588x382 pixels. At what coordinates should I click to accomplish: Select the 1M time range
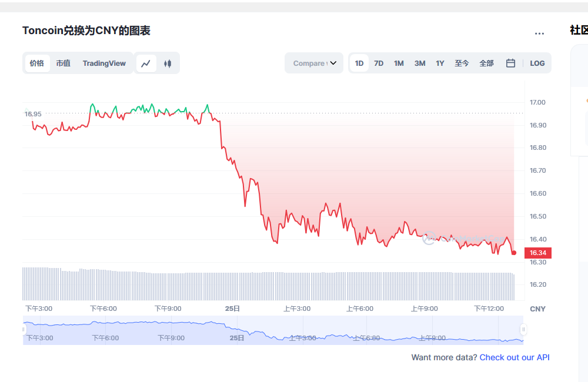pos(399,63)
